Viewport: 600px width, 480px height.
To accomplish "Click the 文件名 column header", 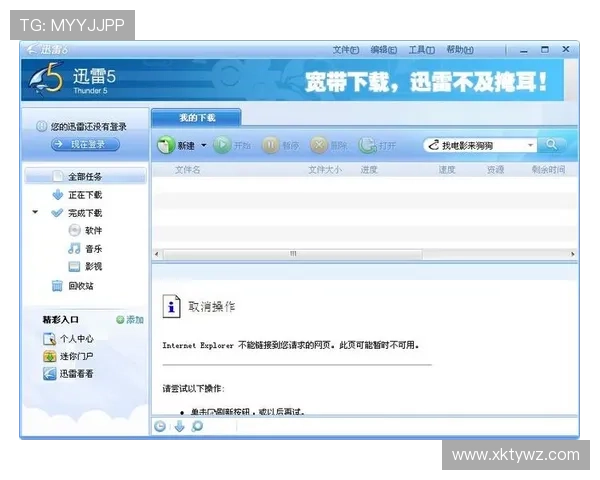I will [x=188, y=170].
